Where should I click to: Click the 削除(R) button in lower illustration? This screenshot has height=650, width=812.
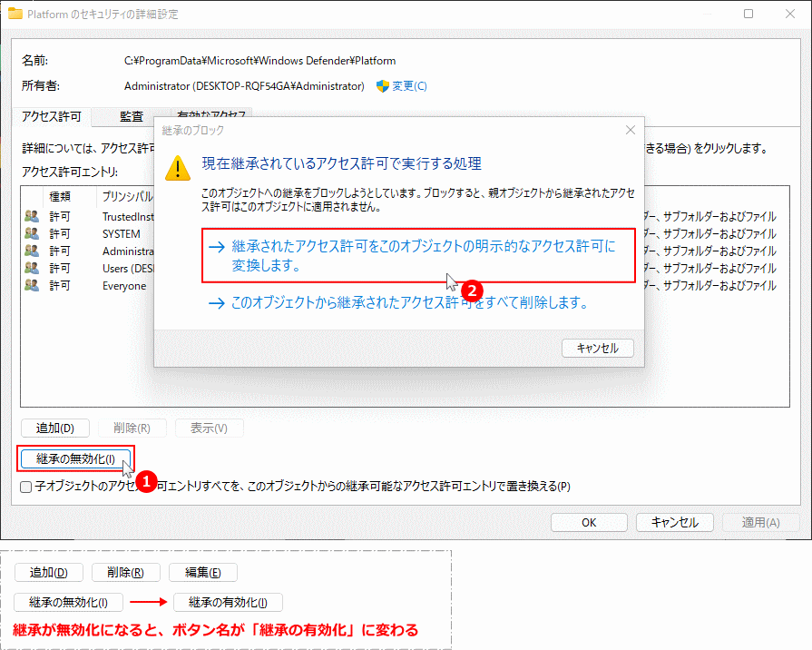coord(126,573)
